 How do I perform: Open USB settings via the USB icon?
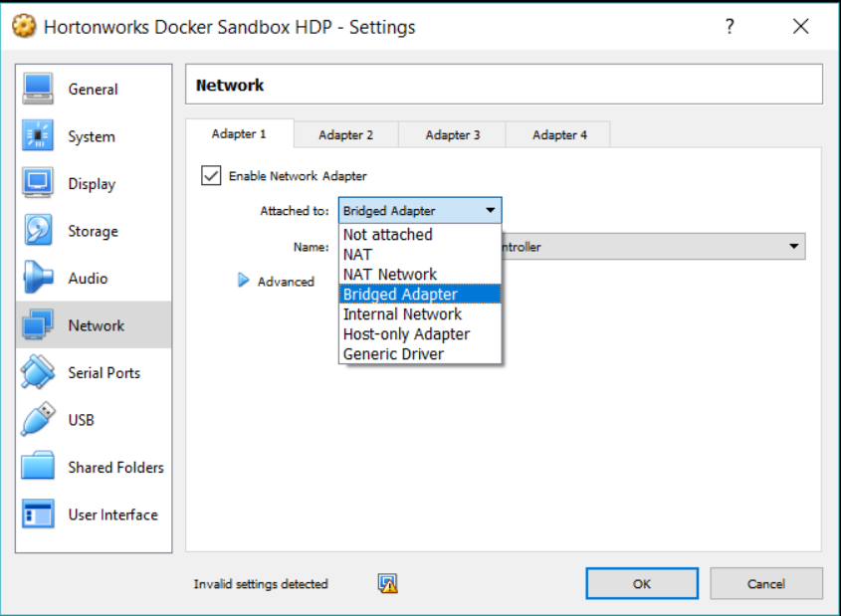click(38, 419)
